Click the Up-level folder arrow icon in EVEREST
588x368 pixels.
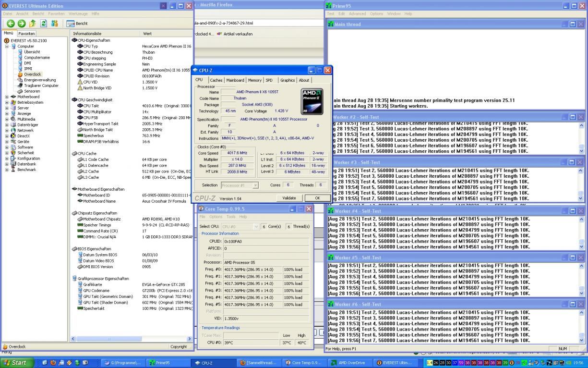point(33,23)
